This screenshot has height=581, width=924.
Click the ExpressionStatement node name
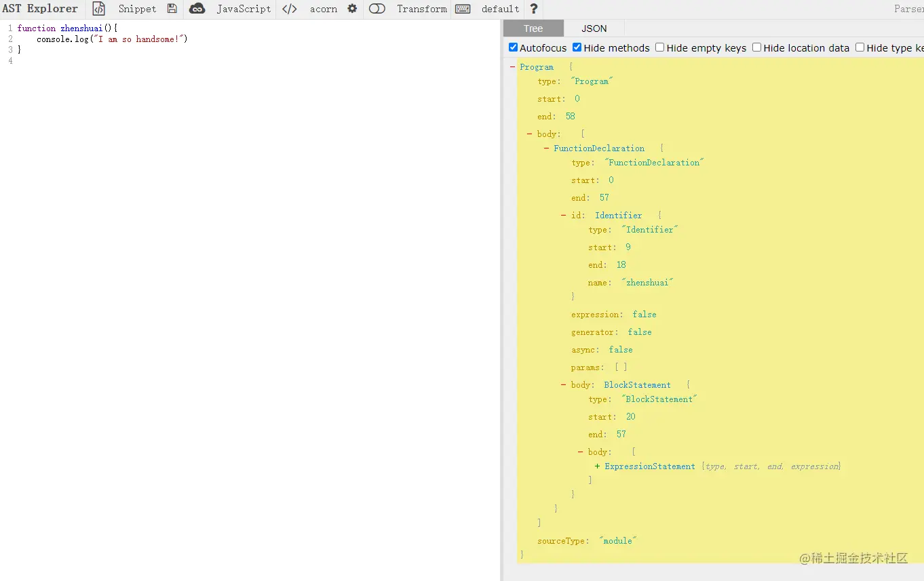650,466
